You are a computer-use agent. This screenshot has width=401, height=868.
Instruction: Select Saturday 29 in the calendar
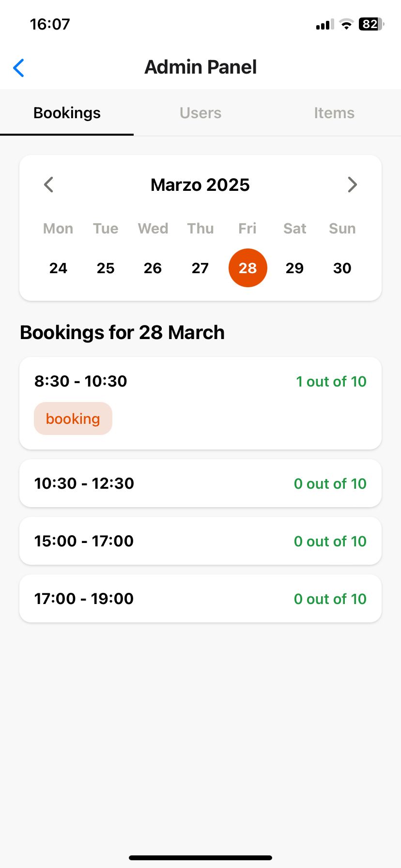pos(294,268)
